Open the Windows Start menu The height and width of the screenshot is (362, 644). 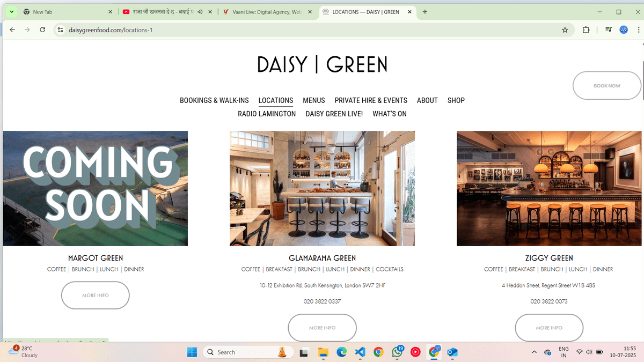tap(192, 352)
